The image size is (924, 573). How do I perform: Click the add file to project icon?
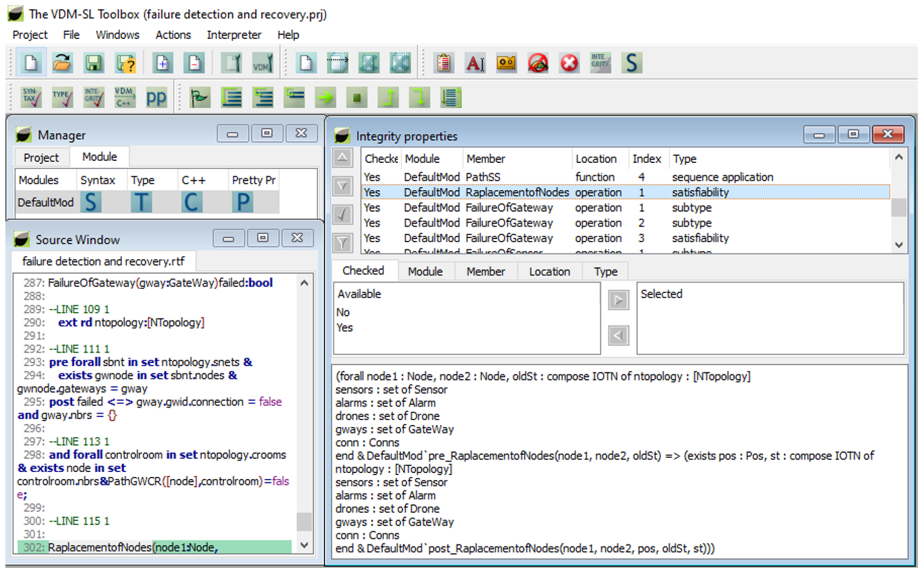[x=163, y=63]
